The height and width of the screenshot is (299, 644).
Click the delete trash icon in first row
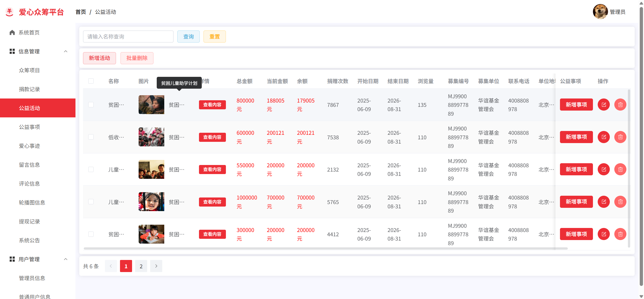point(620,105)
